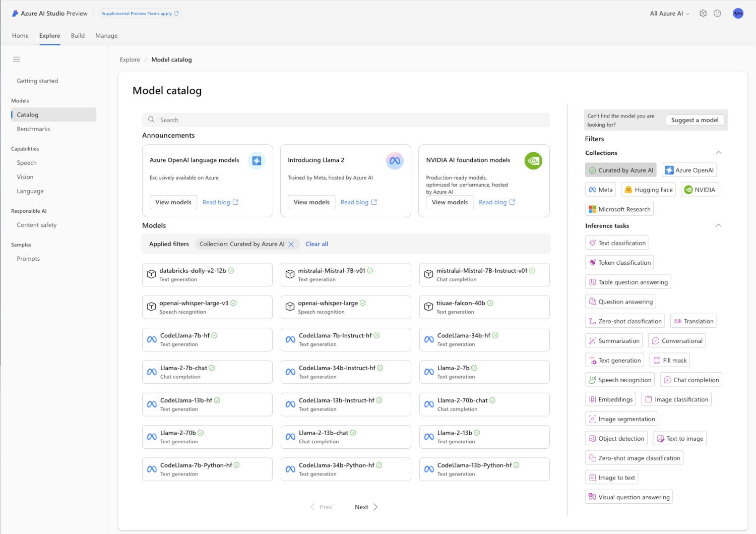
Task: Filter by Visual question answering task
Action: (629, 497)
